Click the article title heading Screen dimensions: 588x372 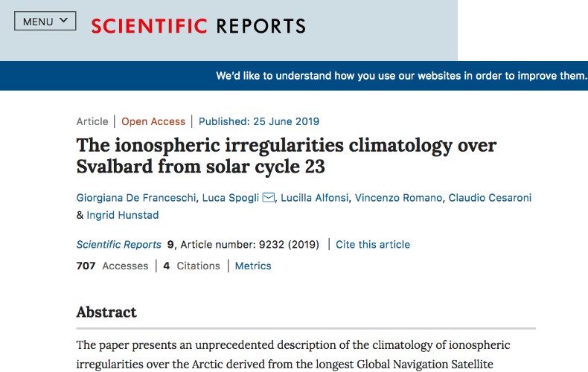[287, 155]
